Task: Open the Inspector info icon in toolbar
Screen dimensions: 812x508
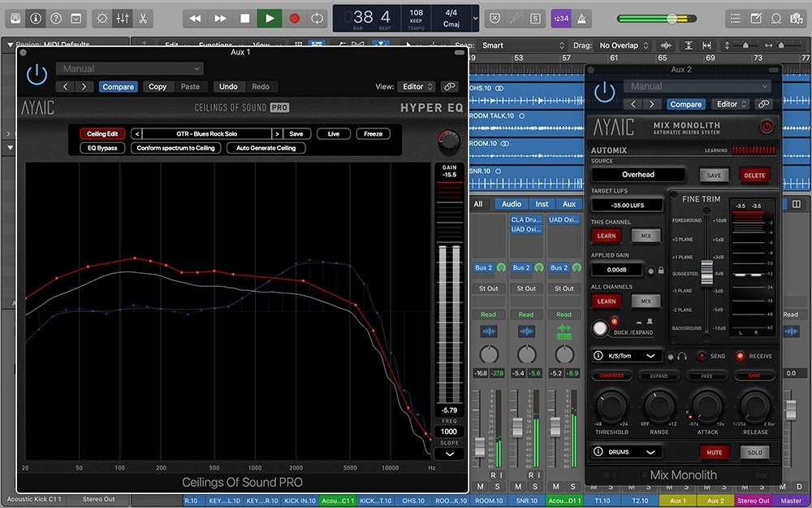Action: [36, 19]
